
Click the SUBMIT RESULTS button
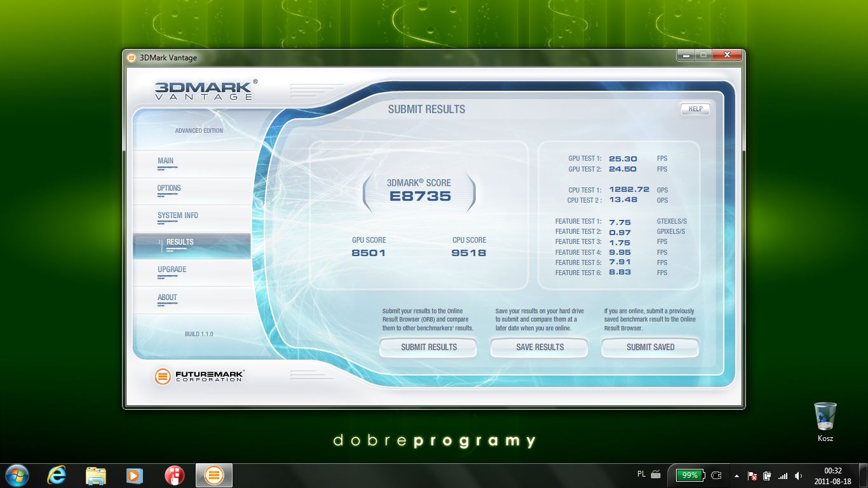tap(428, 347)
